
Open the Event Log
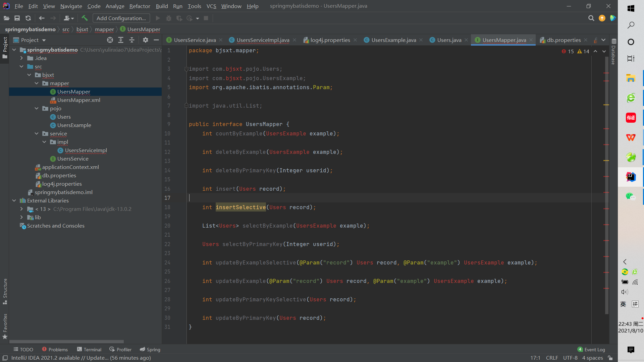pyautogui.click(x=591, y=349)
